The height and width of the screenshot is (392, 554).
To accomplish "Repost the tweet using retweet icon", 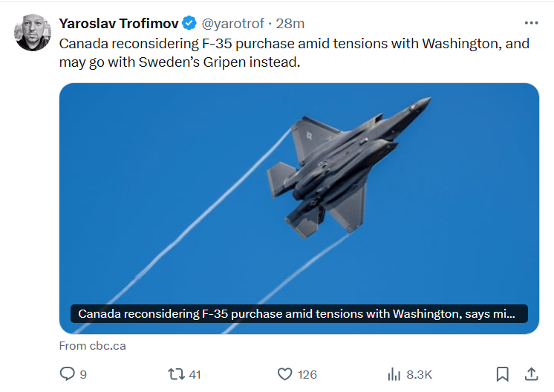I will (x=176, y=374).
